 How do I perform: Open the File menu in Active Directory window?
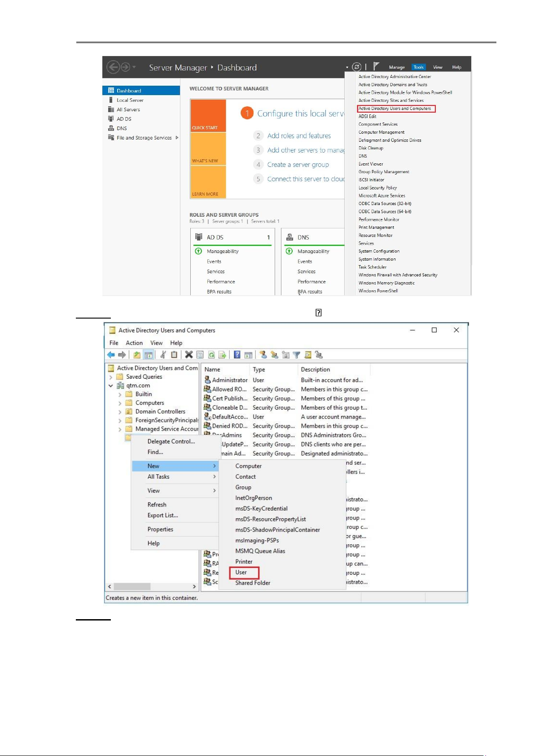[114, 343]
